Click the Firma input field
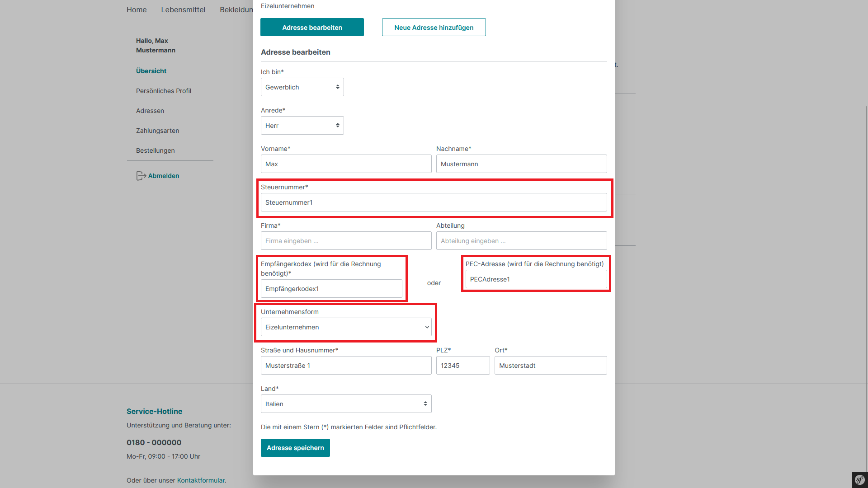The image size is (868, 488). (346, 241)
